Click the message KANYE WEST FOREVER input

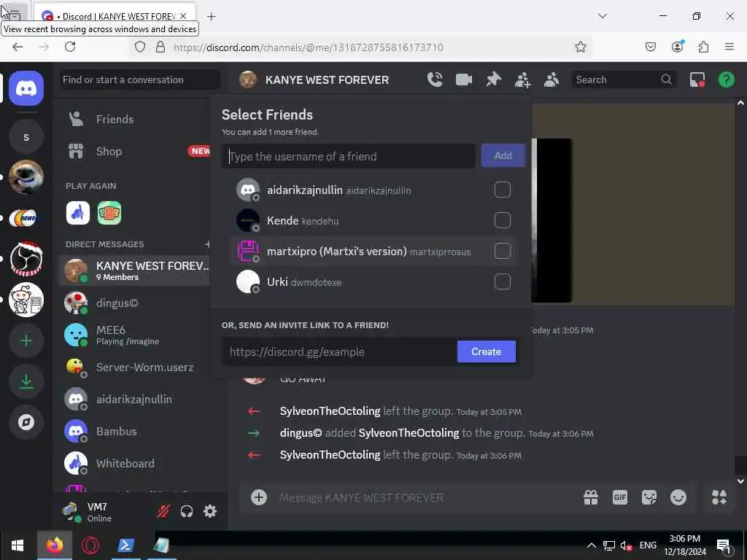pyautogui.click(x=424, y=497)
